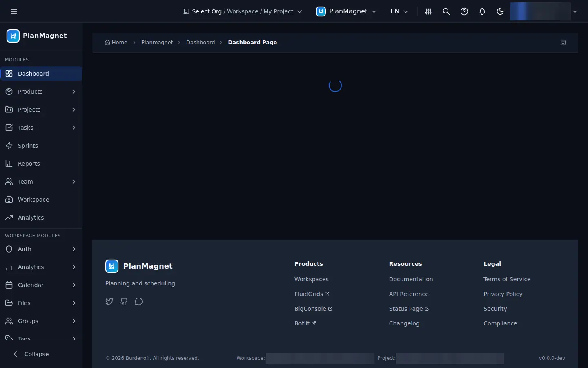The width and height of the screenshot is (588, 368).
Task: Open API Reference footer link
Action: 409,294
